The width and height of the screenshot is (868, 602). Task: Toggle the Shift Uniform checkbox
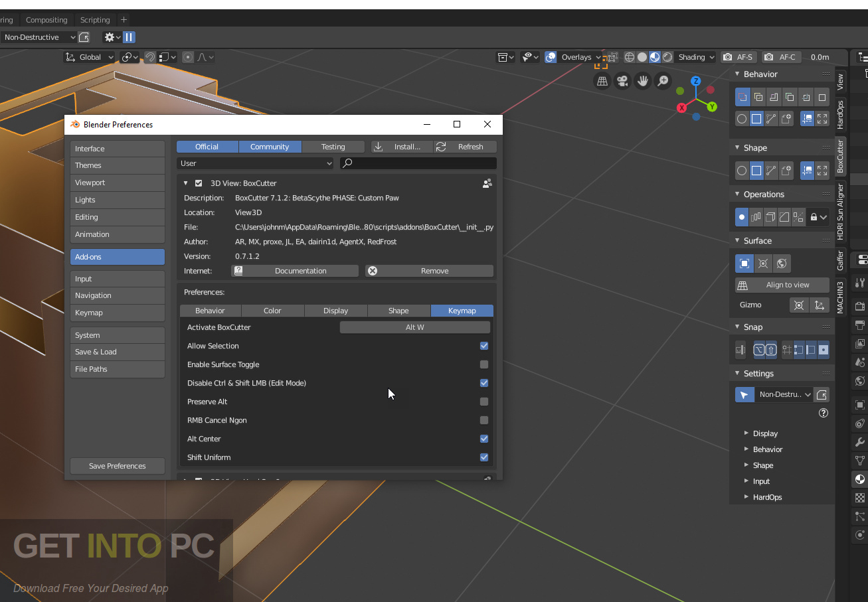tap(484, 457)
